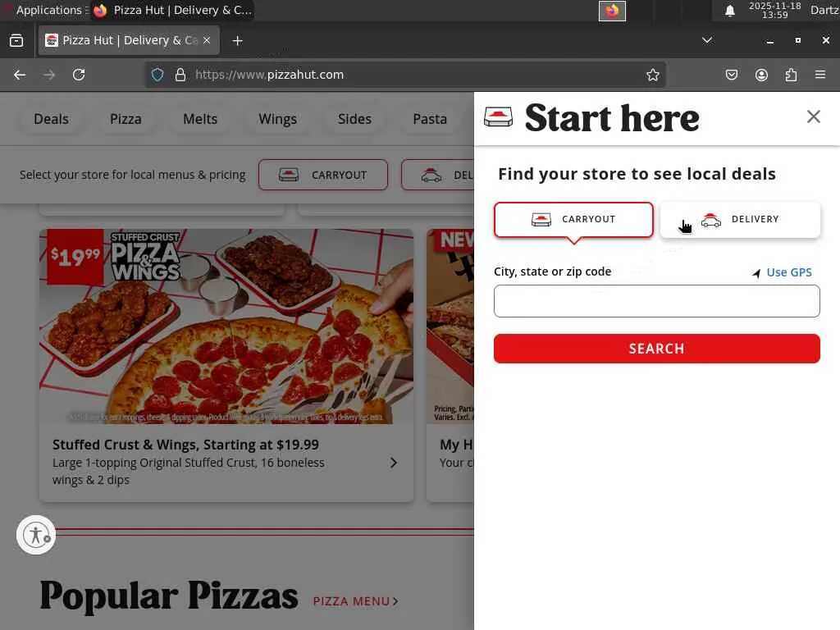Open the Firefox account icon
Screen dimensions: 840x630
tap(761, 75)
